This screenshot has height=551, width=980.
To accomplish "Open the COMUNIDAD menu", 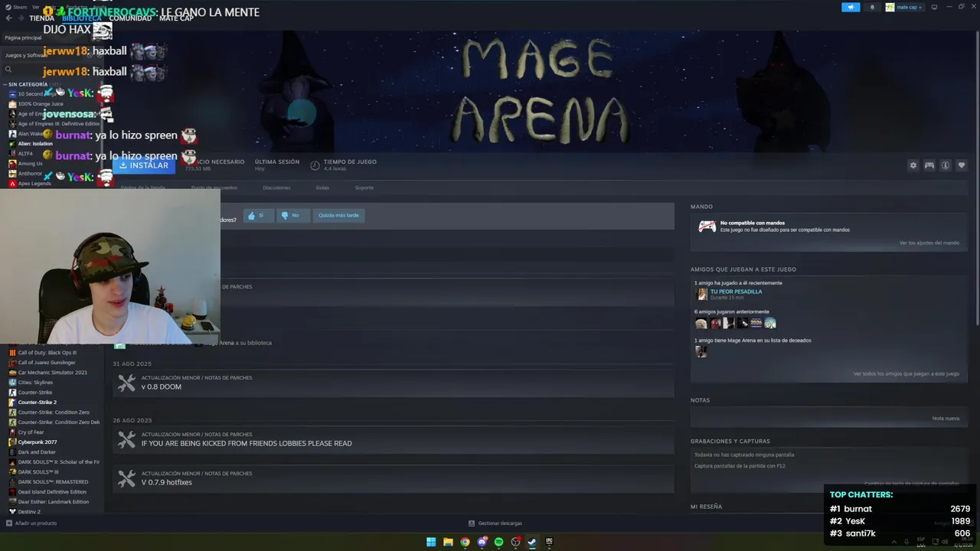I will click(130, 18).
